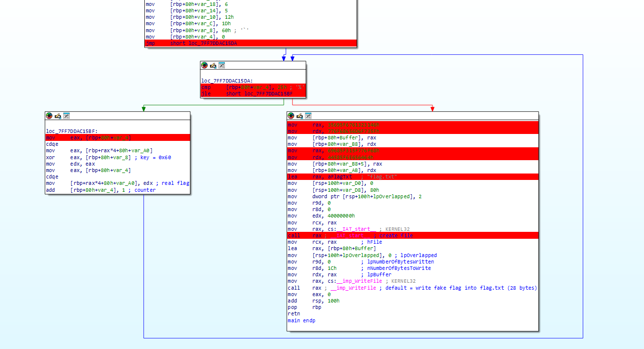The image size is (644, 349).
Task: Click the jmp short loc_7FF7DDAC15DA line
Action: 251,43
